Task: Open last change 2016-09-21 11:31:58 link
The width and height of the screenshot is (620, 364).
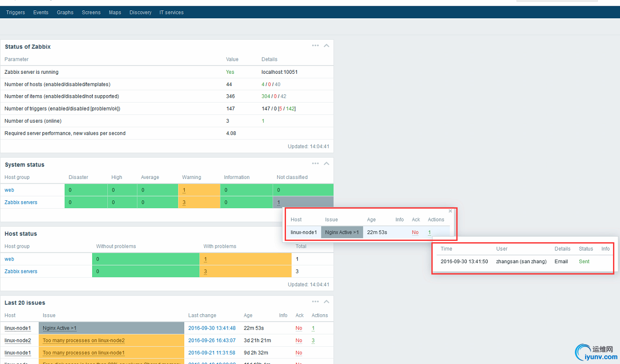Action: click(212, 352)
